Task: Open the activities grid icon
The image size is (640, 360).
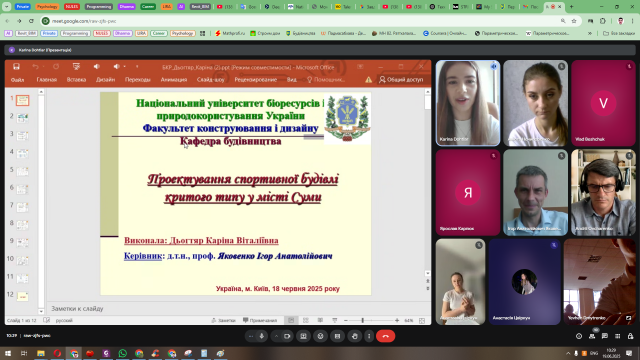Action: pos(618,336)
